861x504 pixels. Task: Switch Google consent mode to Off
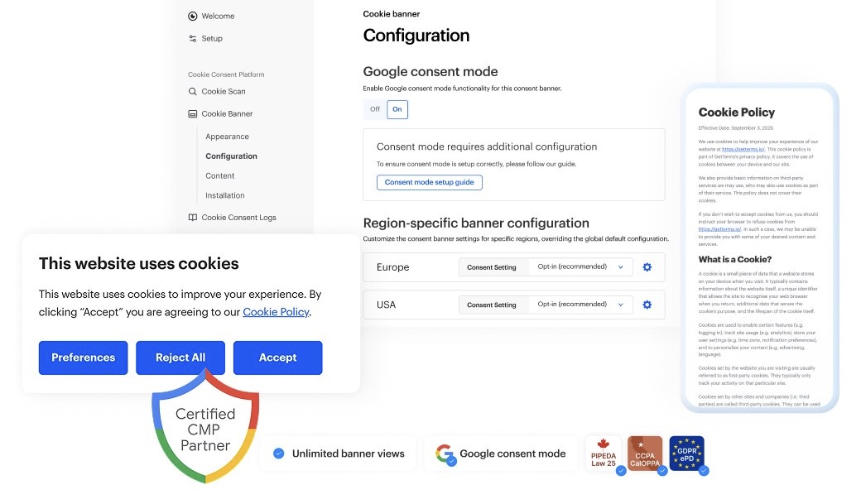[375, 109]
